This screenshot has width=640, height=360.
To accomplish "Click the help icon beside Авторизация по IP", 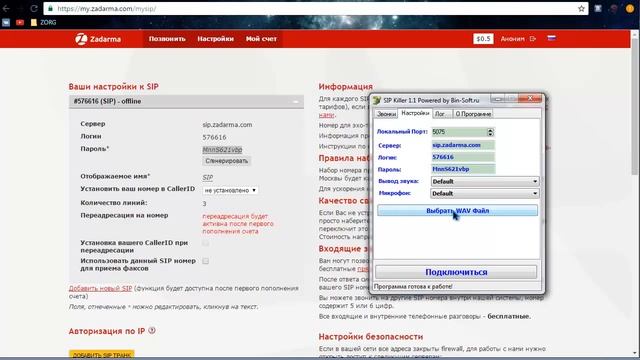I will [152, 331].
